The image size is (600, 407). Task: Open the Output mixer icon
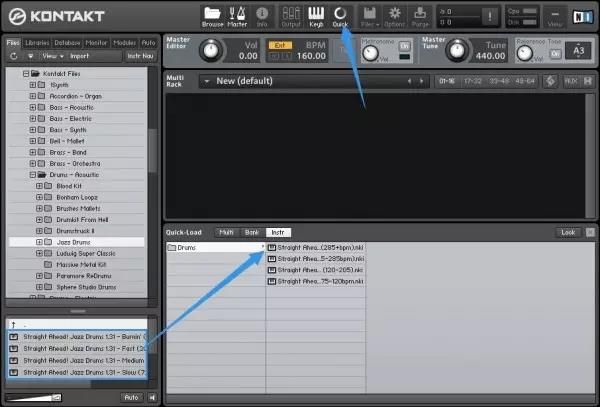291,16
